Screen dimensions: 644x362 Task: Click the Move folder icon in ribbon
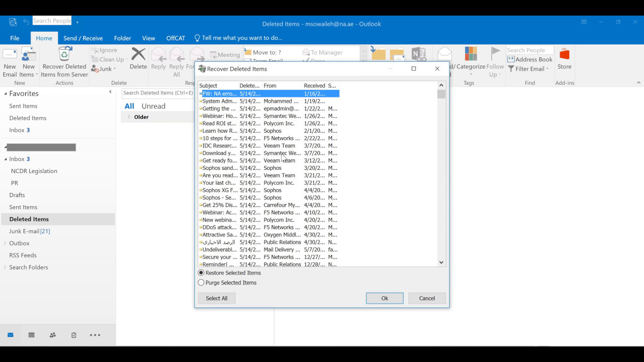[x=378, y=53]
